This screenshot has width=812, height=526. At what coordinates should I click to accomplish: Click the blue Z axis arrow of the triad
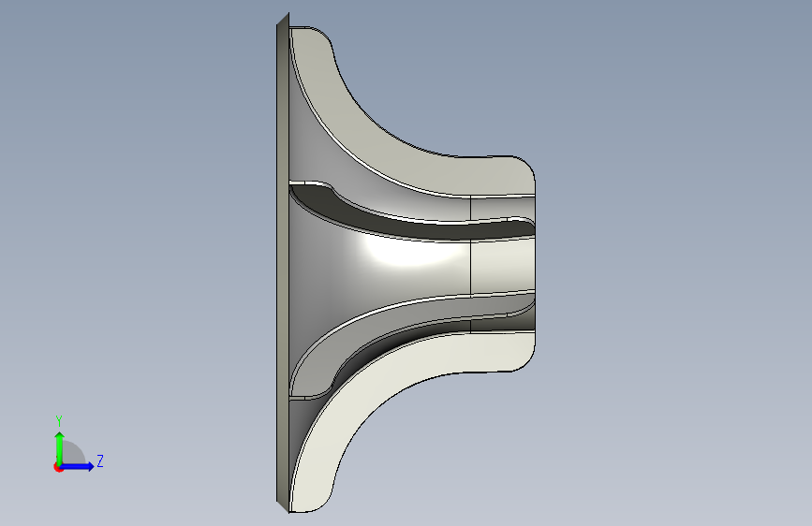point(78,466)
